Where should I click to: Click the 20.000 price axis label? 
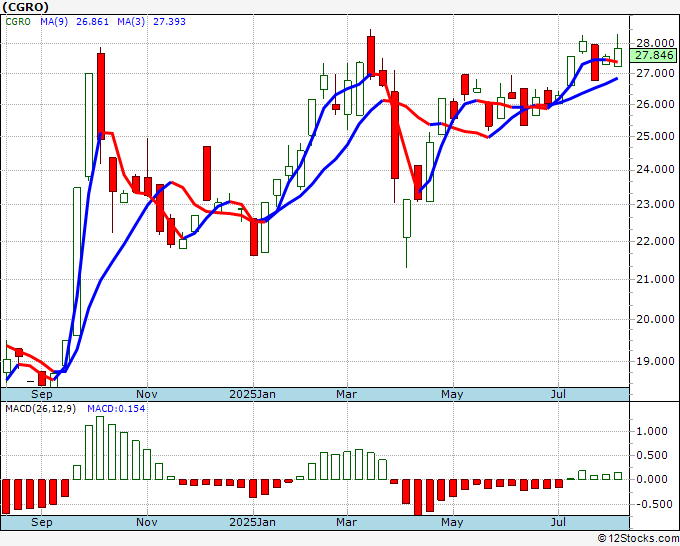(x=655, y=319)
